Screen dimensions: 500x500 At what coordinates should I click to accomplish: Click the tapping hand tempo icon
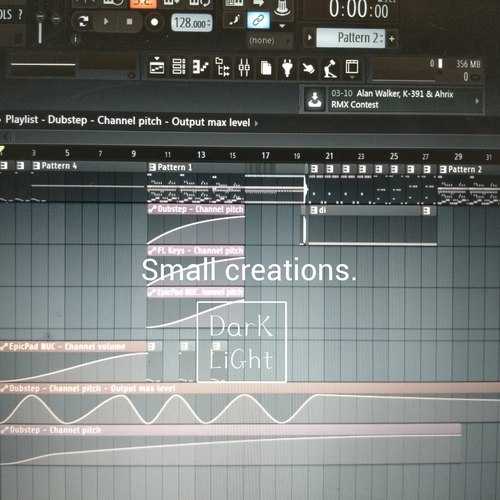tap(308, 69)
